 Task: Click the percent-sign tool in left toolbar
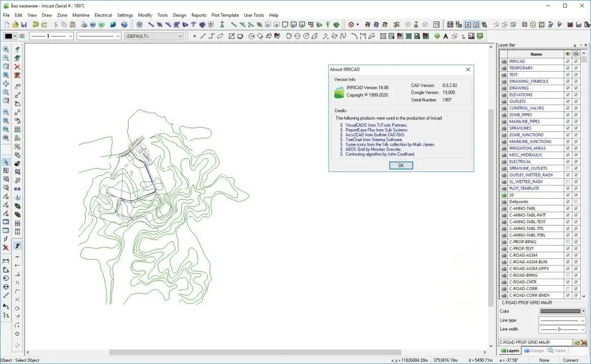pos(18,146)
